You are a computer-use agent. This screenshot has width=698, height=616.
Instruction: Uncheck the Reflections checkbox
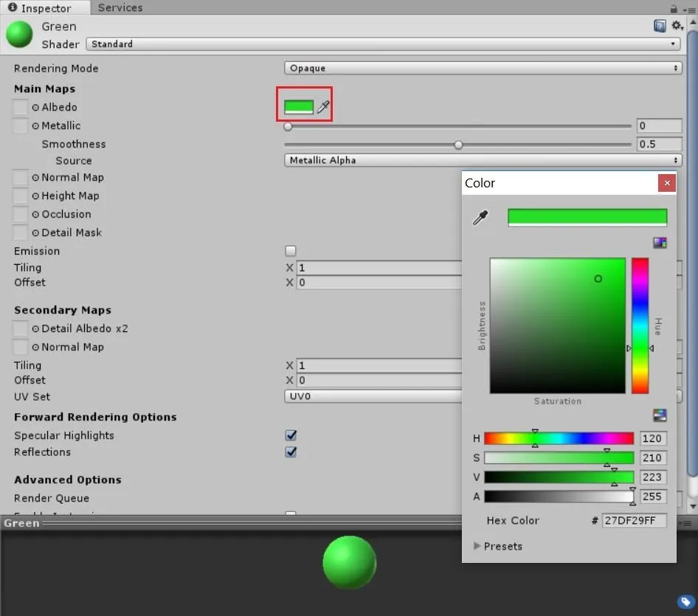pyautogui.click(x=291, y=451)
